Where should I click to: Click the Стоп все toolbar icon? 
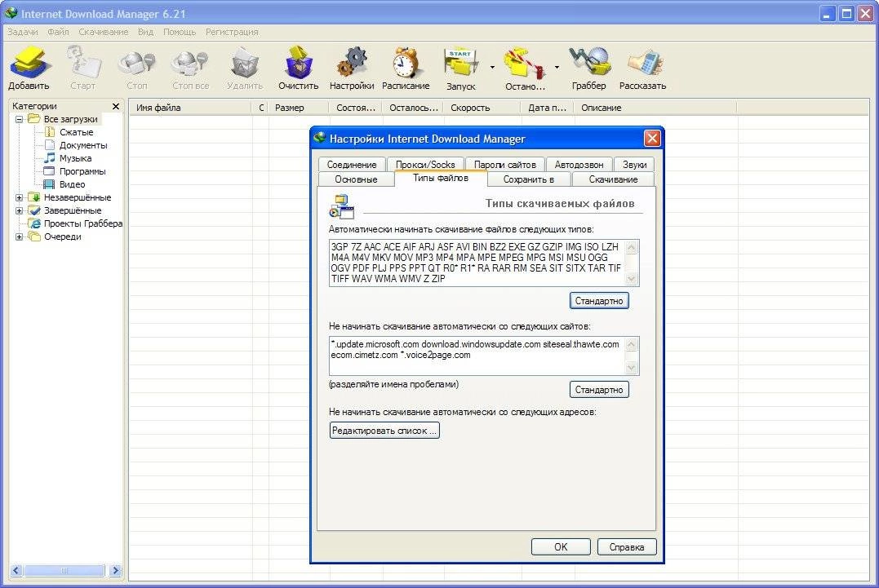click(x=191, y=68)
